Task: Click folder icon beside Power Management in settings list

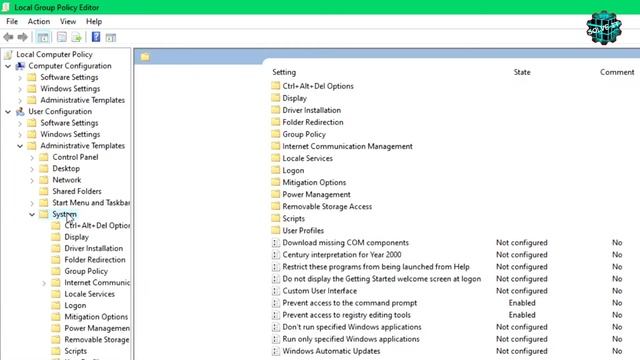Action: tap(276, 194)
